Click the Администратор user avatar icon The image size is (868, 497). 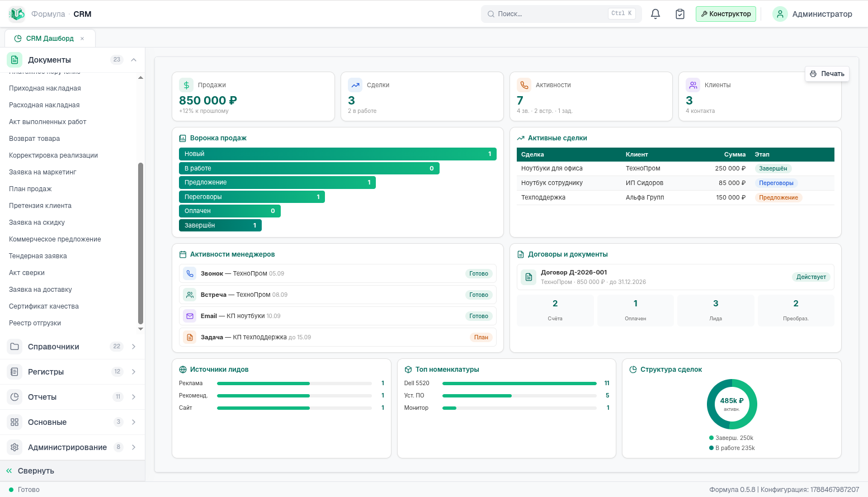(x=780, y=14)
